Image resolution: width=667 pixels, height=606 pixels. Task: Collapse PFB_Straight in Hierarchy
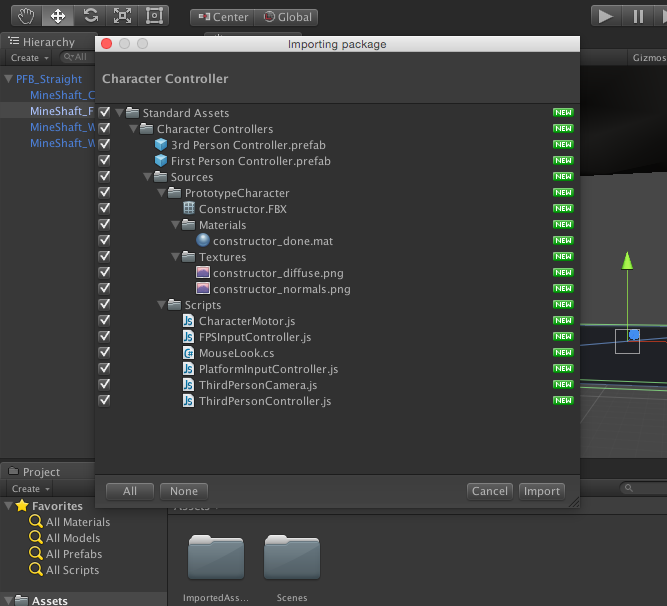(x=9, y=79)
